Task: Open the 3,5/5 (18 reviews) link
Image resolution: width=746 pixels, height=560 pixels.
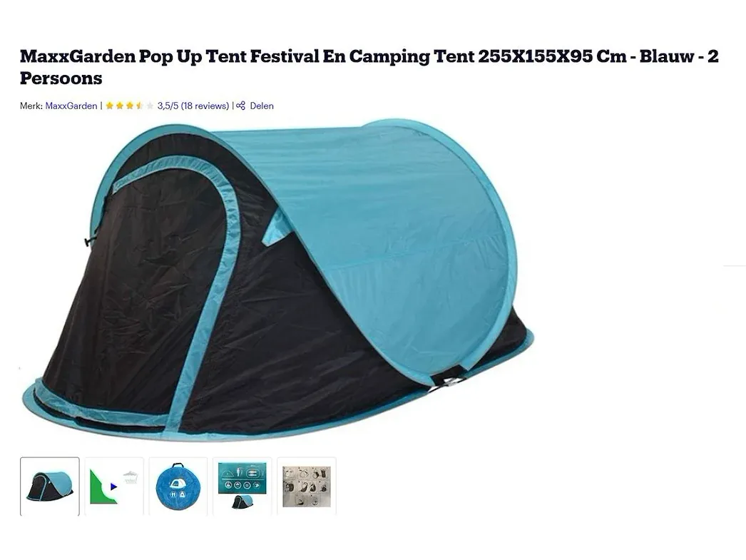Action: click(193, 106)
